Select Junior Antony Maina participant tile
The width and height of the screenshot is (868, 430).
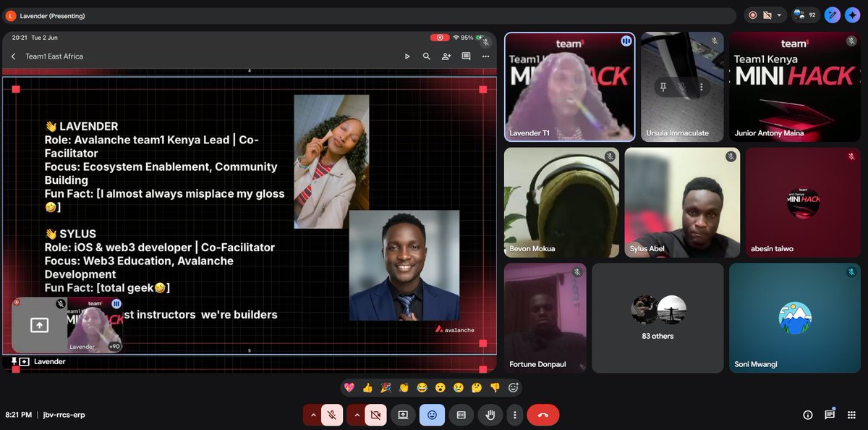pos(794,86)
